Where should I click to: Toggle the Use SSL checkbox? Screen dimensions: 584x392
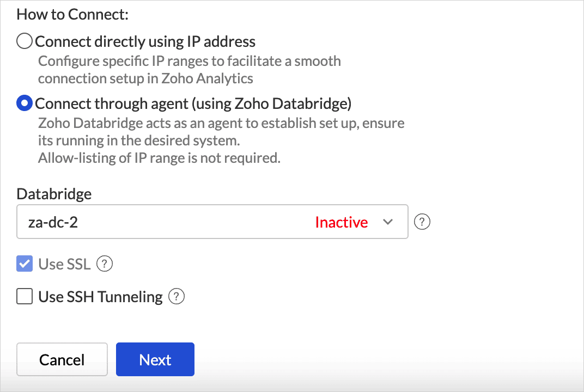(x=25, y=264)
